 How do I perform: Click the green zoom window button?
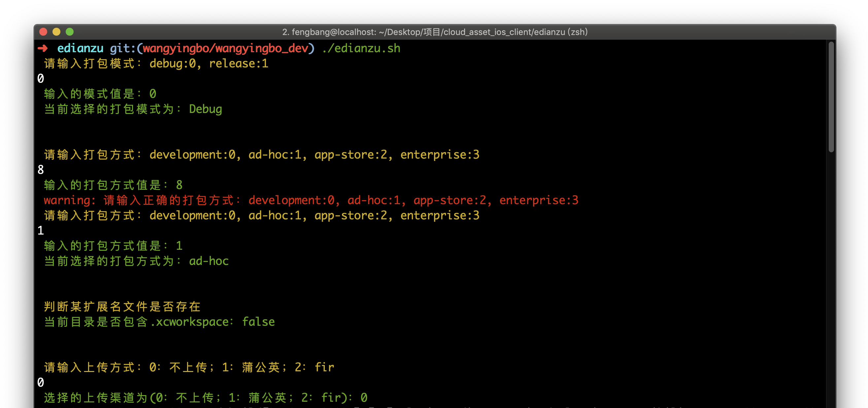click(x=70, y=32)
